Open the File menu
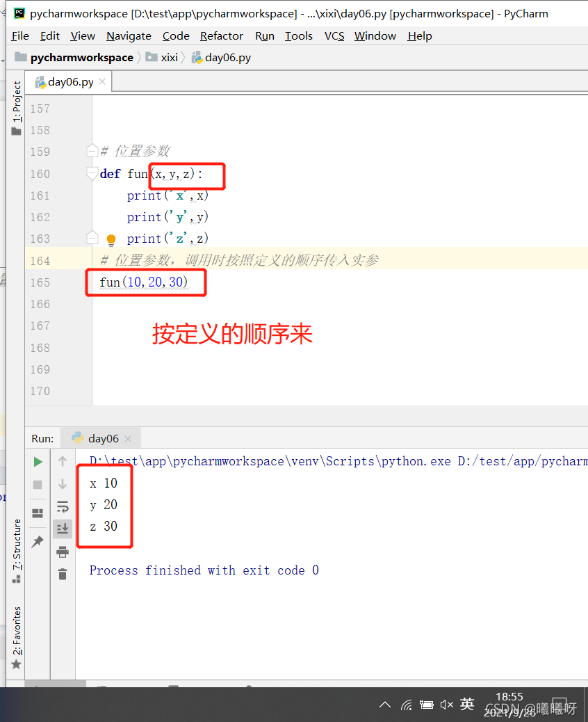 point(20,36)
